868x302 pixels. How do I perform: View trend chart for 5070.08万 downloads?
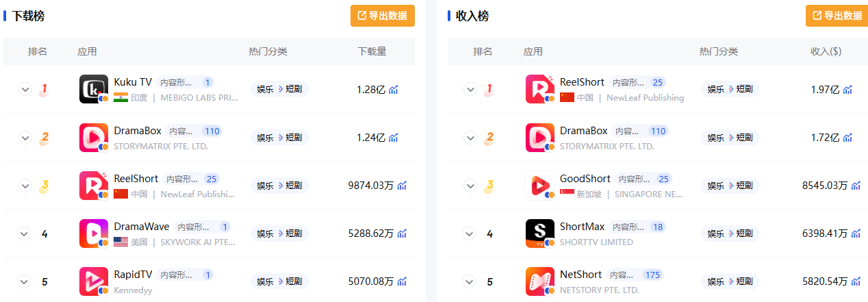(x=402, y=281)
